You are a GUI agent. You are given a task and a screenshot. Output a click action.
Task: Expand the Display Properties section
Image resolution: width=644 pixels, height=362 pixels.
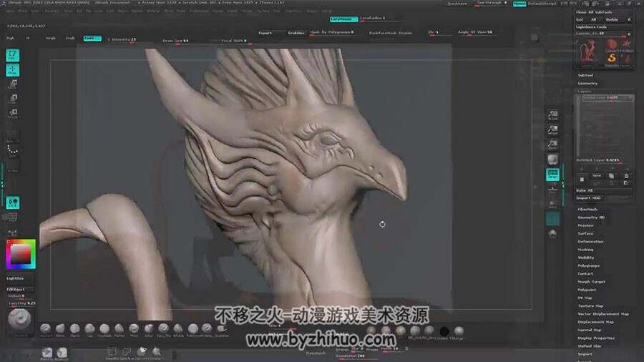coord(596,338)
